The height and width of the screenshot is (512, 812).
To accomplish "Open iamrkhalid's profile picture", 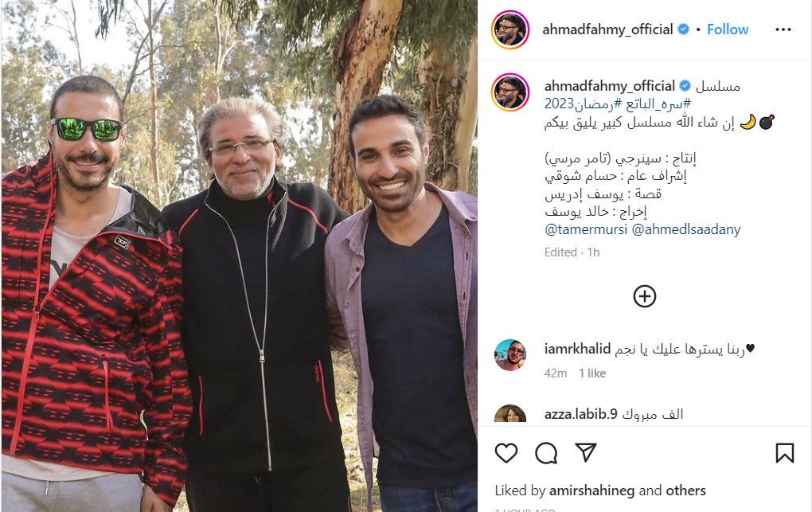I will pos(510,355).
